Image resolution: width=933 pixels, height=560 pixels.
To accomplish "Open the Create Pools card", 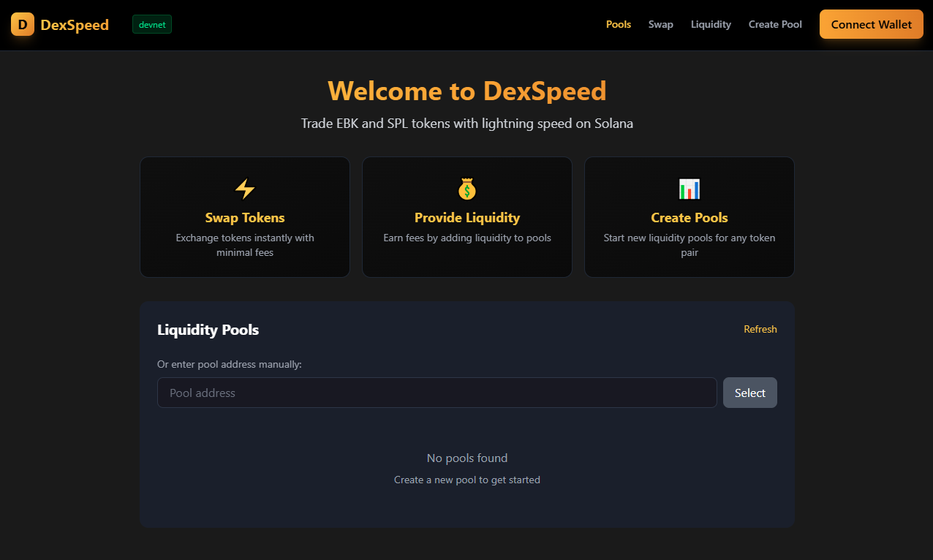I will click(x=689, y=216).
